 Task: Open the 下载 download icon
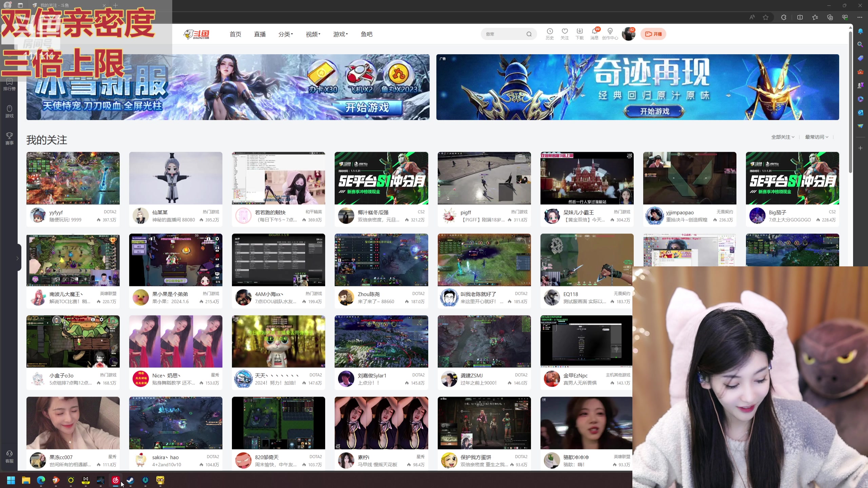click(x=579, y=34)
